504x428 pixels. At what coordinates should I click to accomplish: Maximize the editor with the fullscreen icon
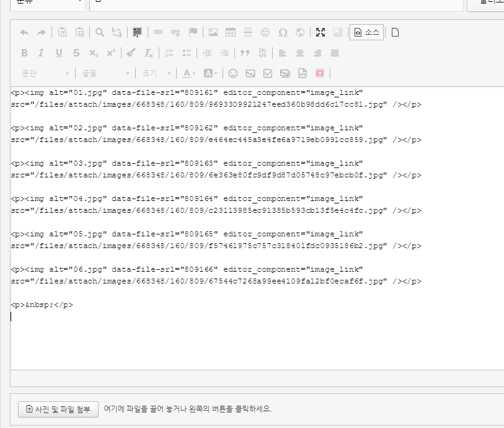pos(321,32)
